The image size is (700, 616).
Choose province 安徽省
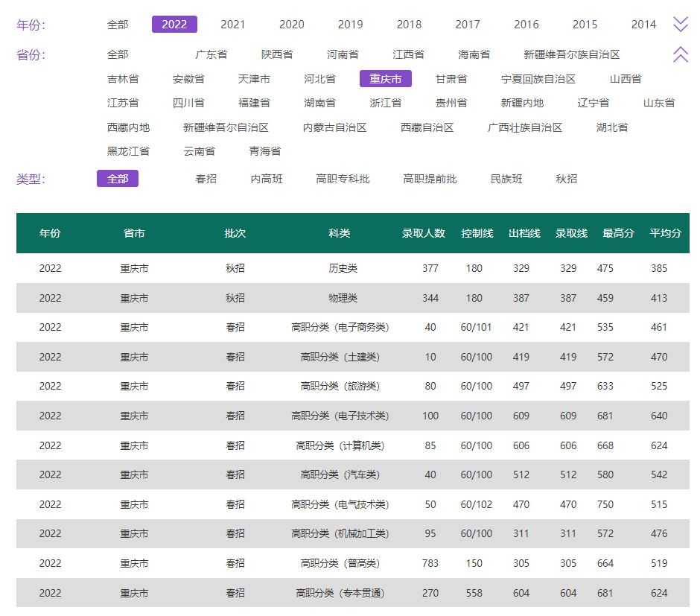pos(188,79)
